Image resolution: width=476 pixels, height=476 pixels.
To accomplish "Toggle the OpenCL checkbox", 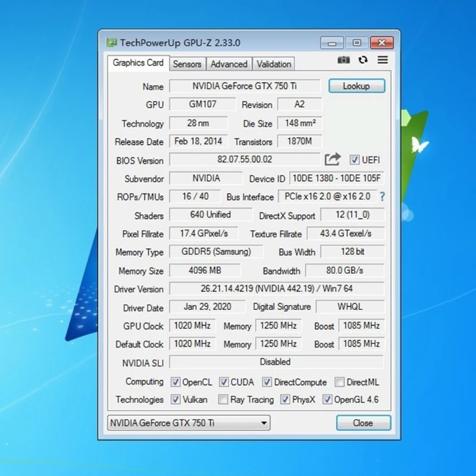I will click(x=176, y=382).
